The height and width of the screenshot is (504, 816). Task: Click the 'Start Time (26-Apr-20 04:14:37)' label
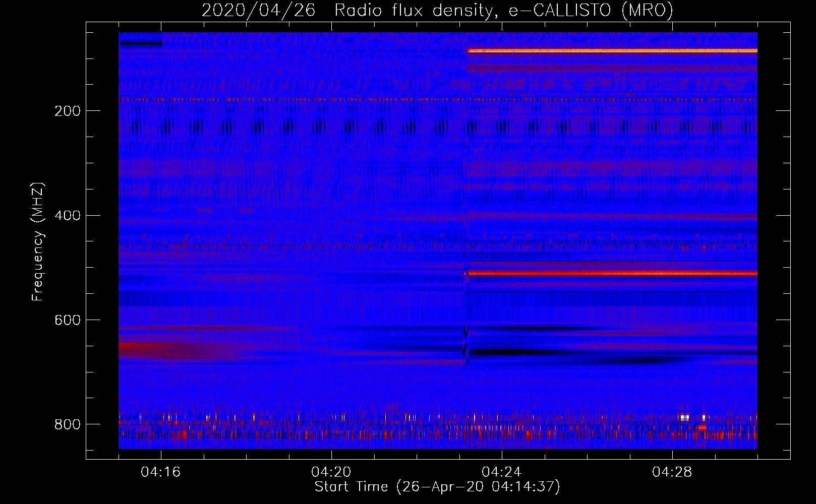[x=437, y=487]
